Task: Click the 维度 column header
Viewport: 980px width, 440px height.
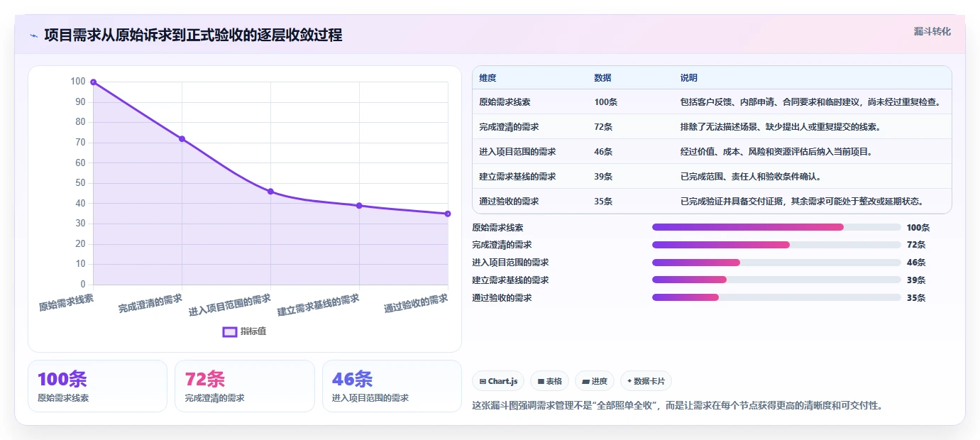Action: click(488, 78)
